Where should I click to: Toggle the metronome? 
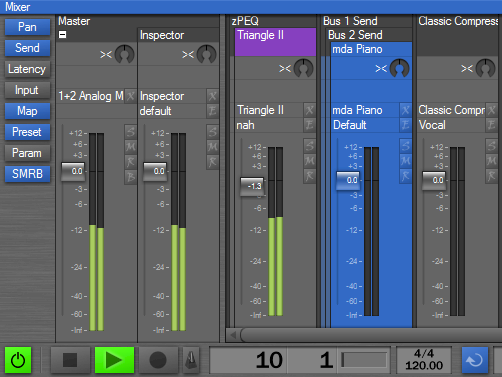click(191, 360)
